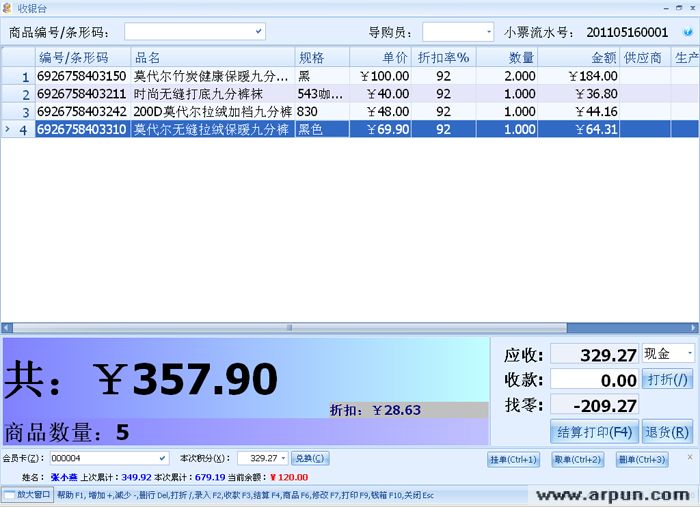Click the 挂单(Ctrl+1) hold order button
The width and height of the screenshot is (700, 507).
coord(513,459)
